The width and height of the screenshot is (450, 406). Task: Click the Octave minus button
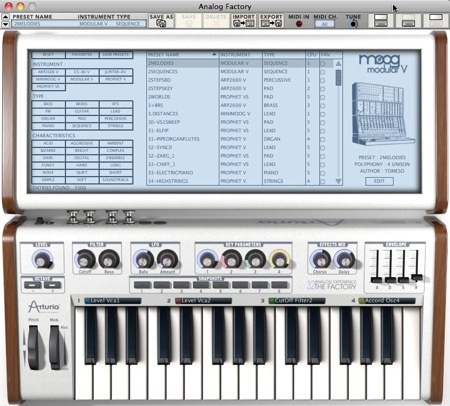(33, 285)
